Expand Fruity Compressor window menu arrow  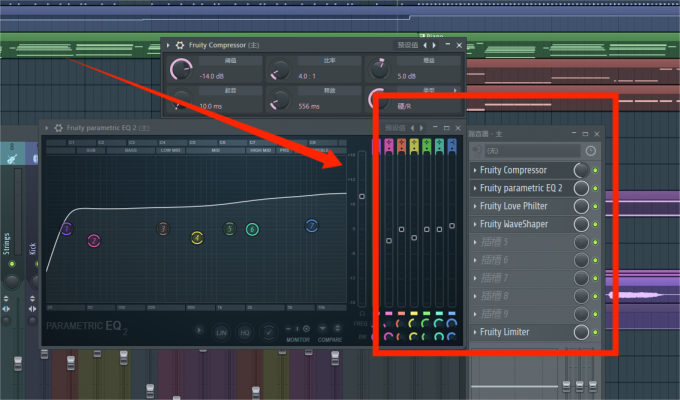(168, 45)
